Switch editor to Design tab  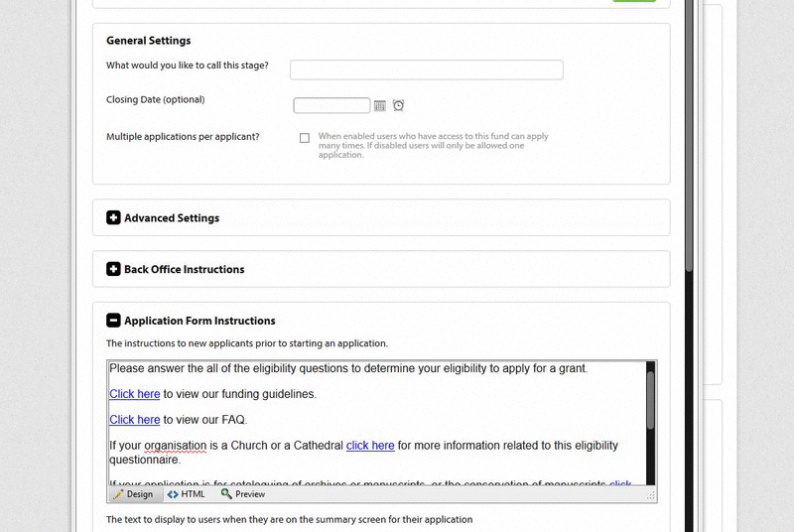coord(134,494)
